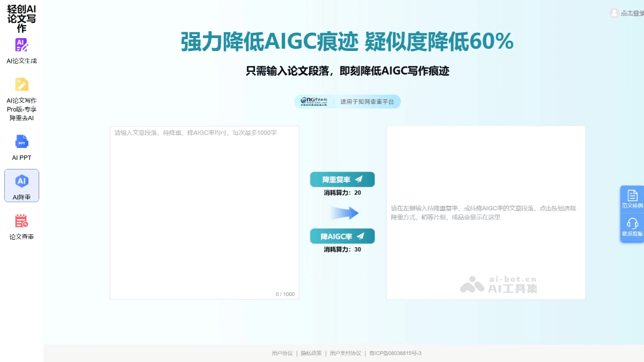Click the paper plane icon on 降重复率
The image size is (644, 362).
pyautogui.click(x=358, y=179)
